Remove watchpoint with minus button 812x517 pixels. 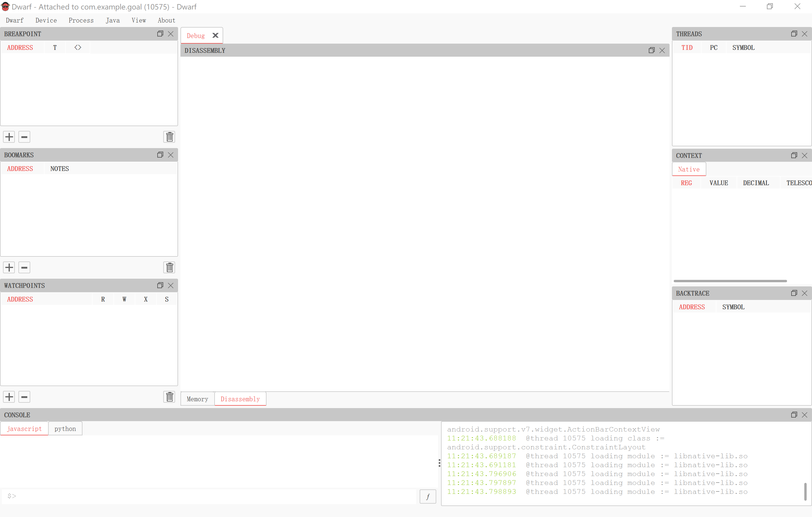click(24, 397)
